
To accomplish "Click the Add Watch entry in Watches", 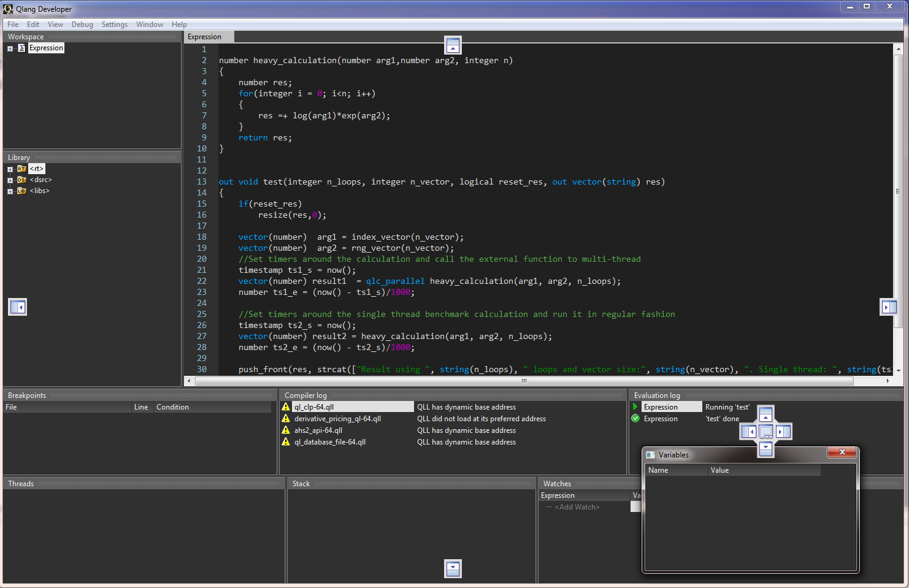I will (577, 507).
